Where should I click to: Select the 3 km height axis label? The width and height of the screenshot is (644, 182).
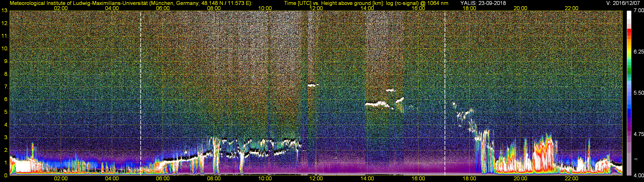coord(6,137)
